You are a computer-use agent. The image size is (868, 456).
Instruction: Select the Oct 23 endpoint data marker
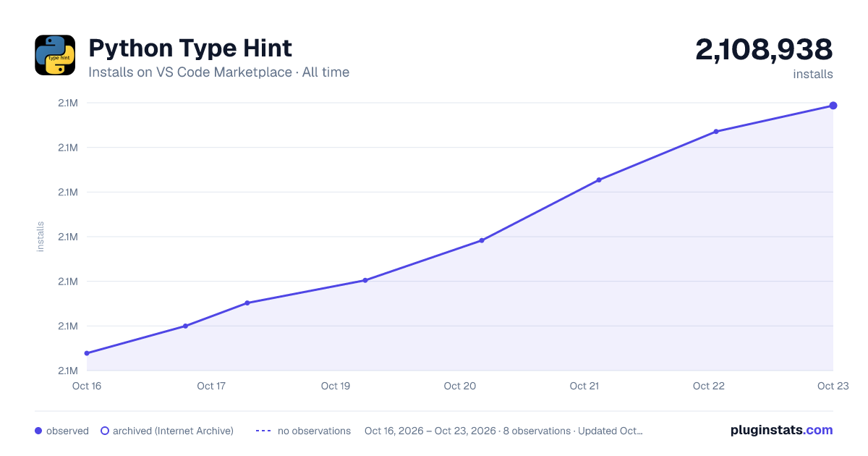[x=833, y=106]
